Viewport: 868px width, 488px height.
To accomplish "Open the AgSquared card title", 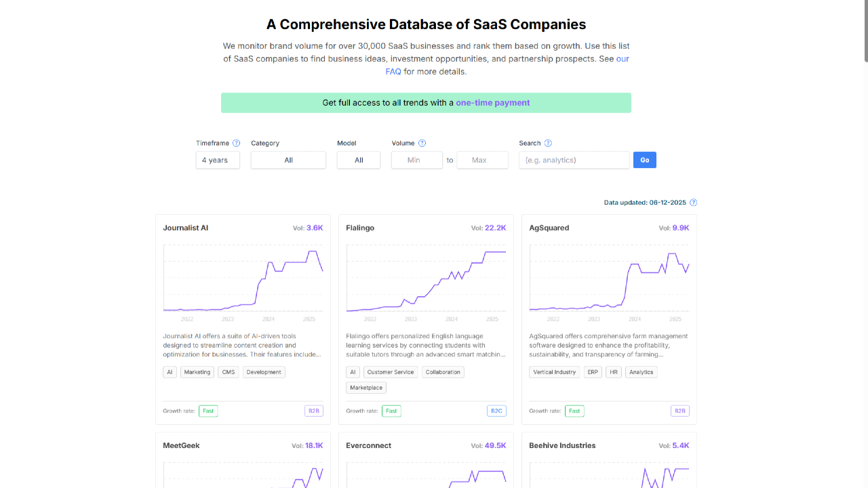I will click(x=549, y=228).
